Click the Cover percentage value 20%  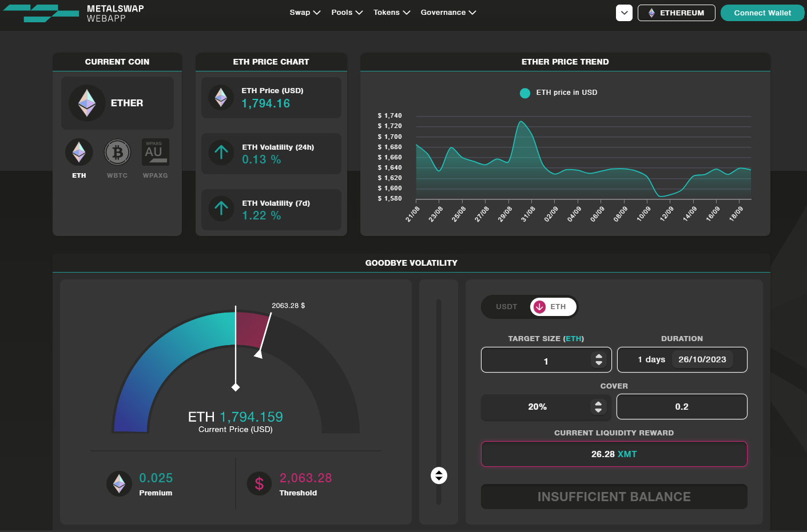[x=537, y=407]
